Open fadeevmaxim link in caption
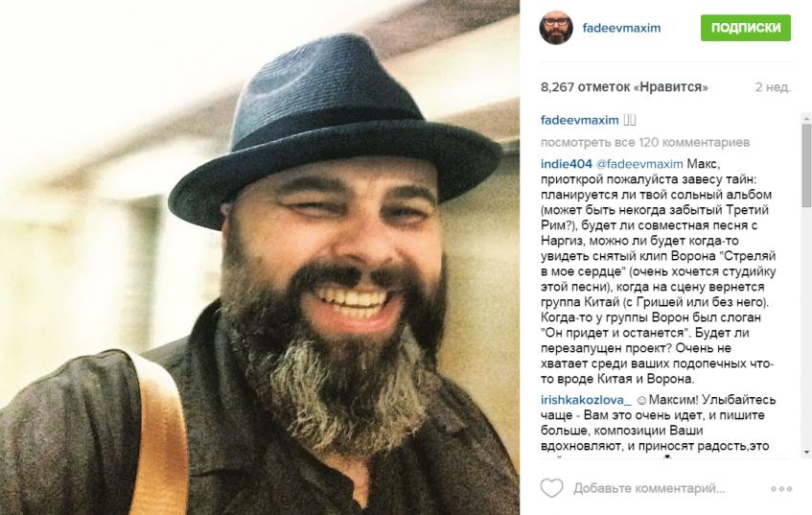The height and width of the screenshot is (515, 812). click(x=579, y=120)
